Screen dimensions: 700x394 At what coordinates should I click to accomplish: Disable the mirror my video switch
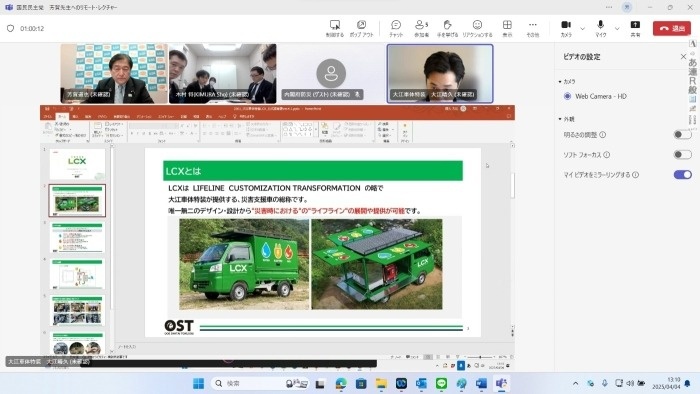(x=683, y=174)
